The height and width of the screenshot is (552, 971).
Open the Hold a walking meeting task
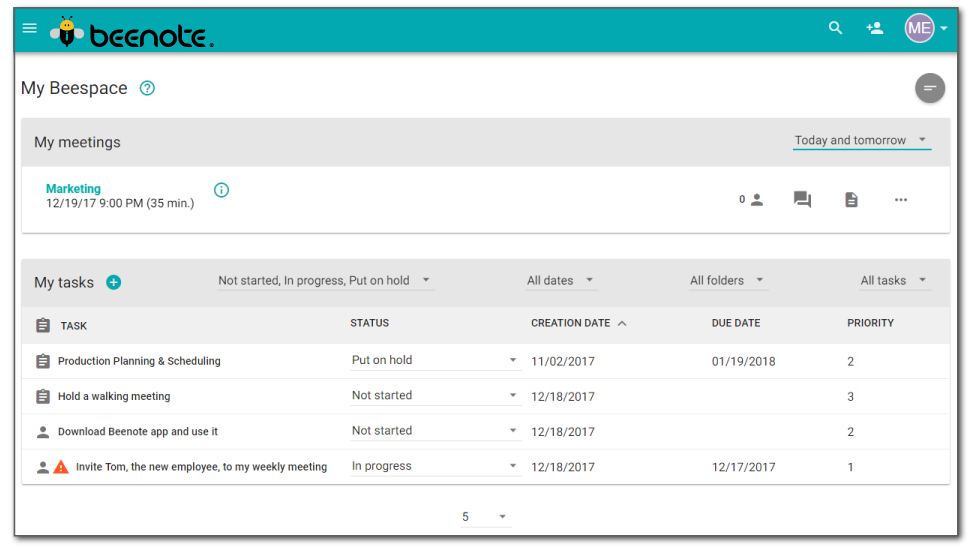(x=114, y=397)
